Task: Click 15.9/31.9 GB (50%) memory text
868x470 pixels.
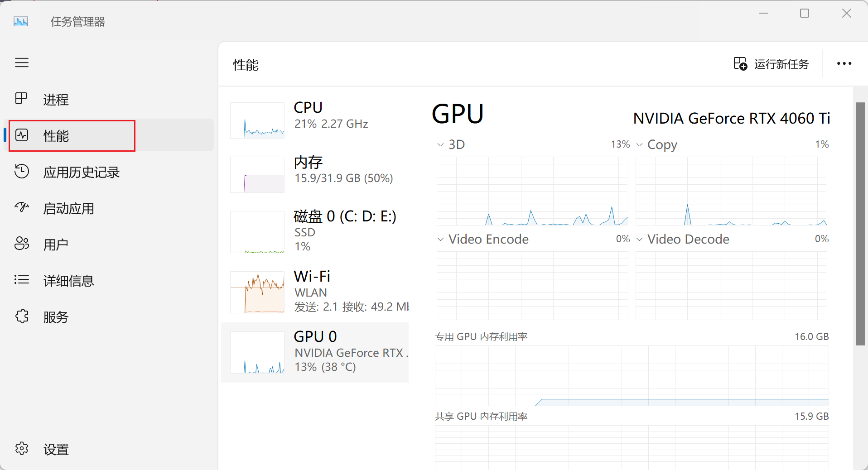Action: click(344, 178)
